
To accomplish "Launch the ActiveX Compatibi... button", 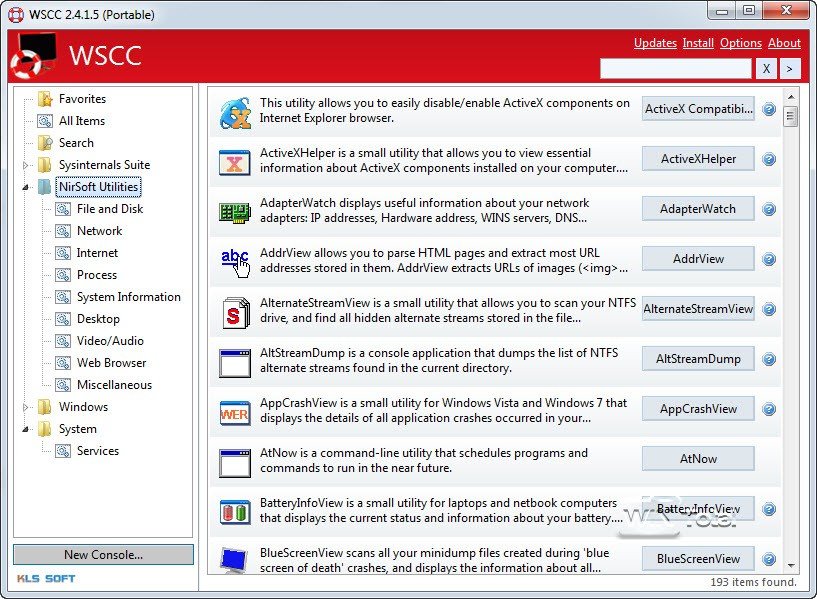I will point(698,109).
